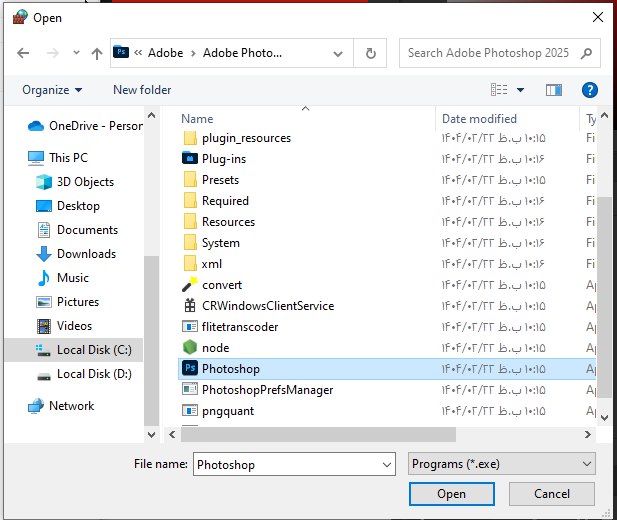The height and width of the screenshot is (520, 617).
Task: Open 3D Objects folder in sidebar
Action: (75, 182)
